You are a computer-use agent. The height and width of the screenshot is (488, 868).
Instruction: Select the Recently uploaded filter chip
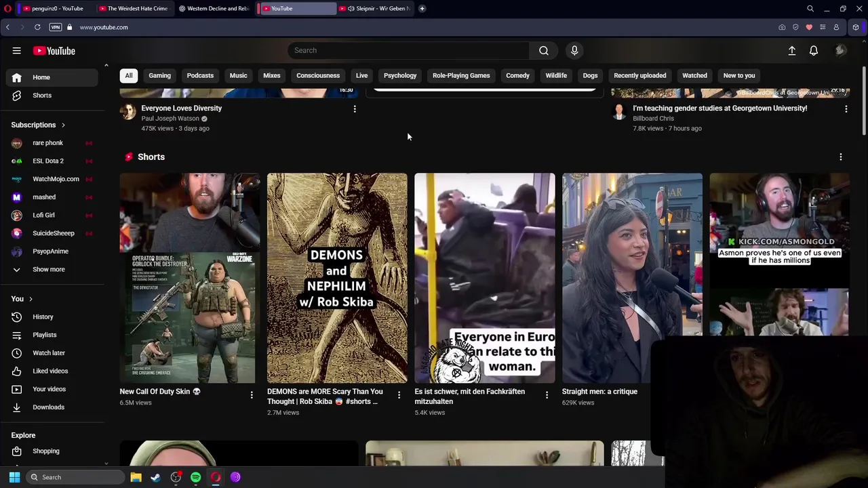639,75
